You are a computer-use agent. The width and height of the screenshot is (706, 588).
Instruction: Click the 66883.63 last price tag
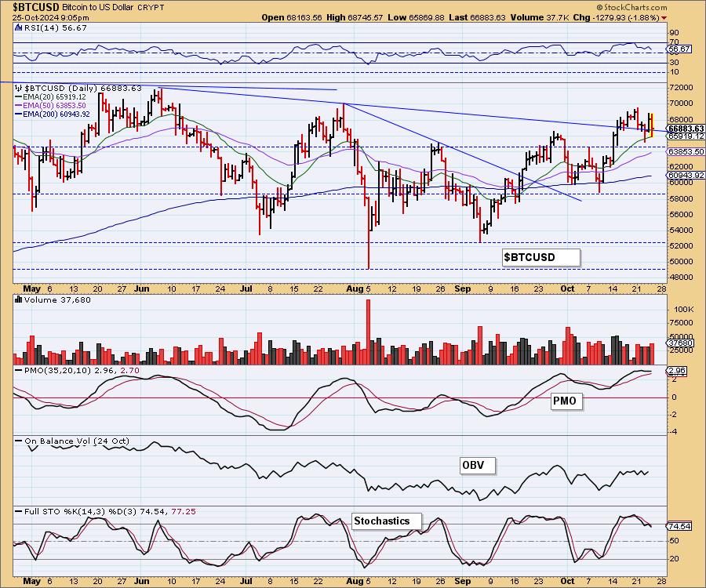pyautogui.click(x=685, y=129)
